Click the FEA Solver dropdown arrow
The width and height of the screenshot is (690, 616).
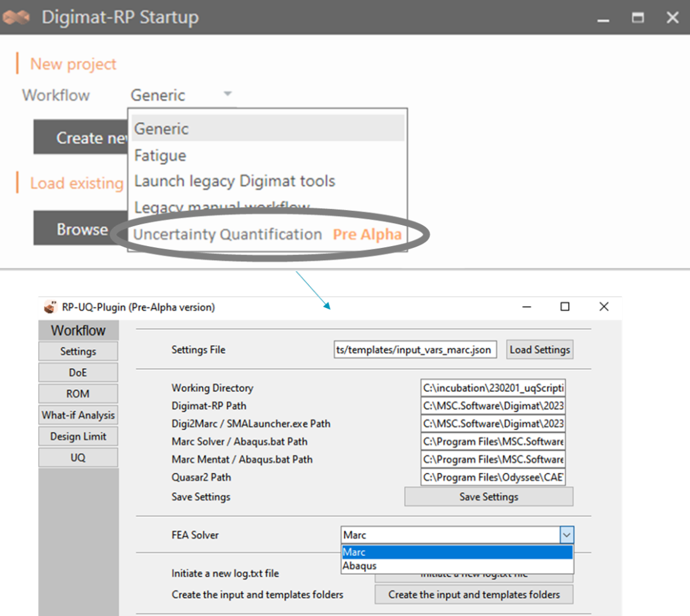[x=567, y=535]
